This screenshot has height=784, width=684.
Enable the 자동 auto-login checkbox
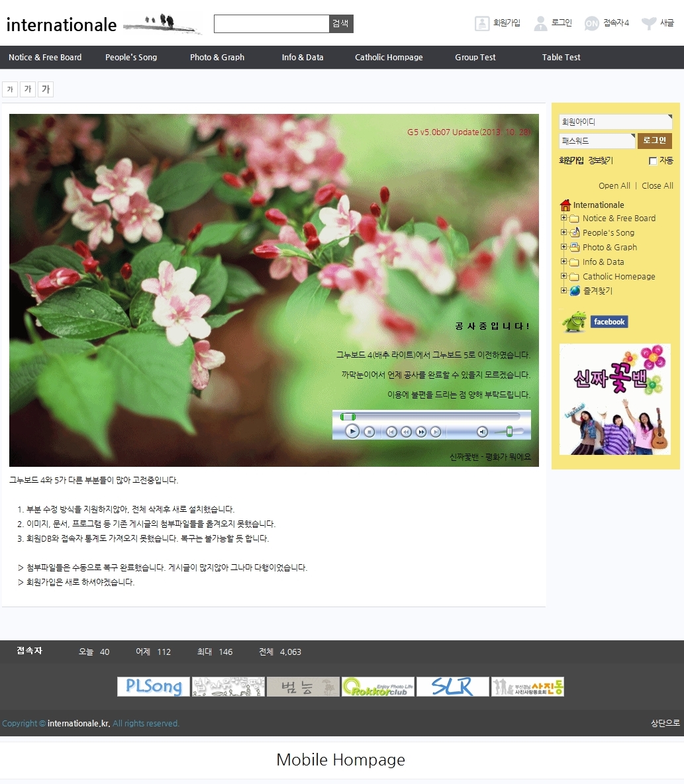tap(653, 161)
